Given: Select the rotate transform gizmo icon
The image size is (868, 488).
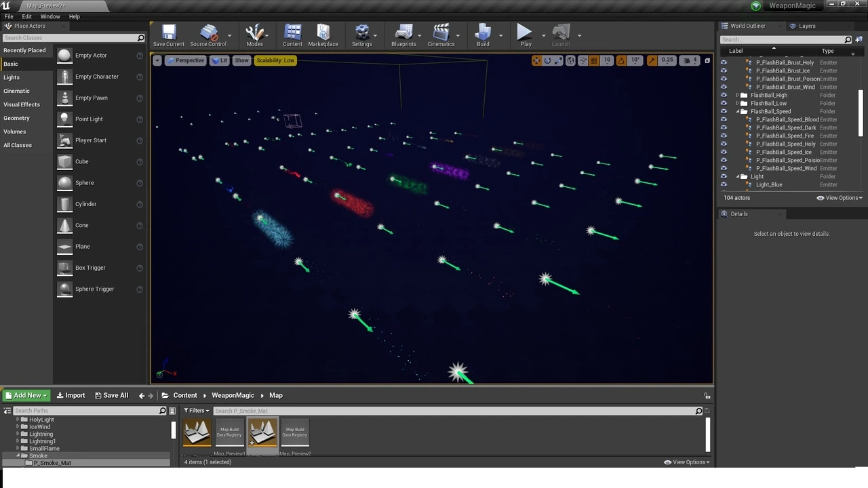Looking at the screenshot, I should [547, 60].
